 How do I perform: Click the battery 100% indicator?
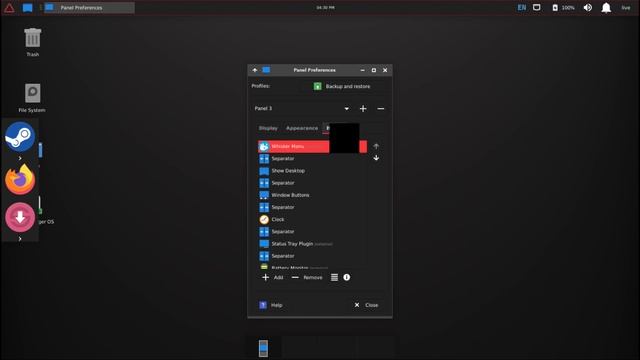tap(563, 8)
